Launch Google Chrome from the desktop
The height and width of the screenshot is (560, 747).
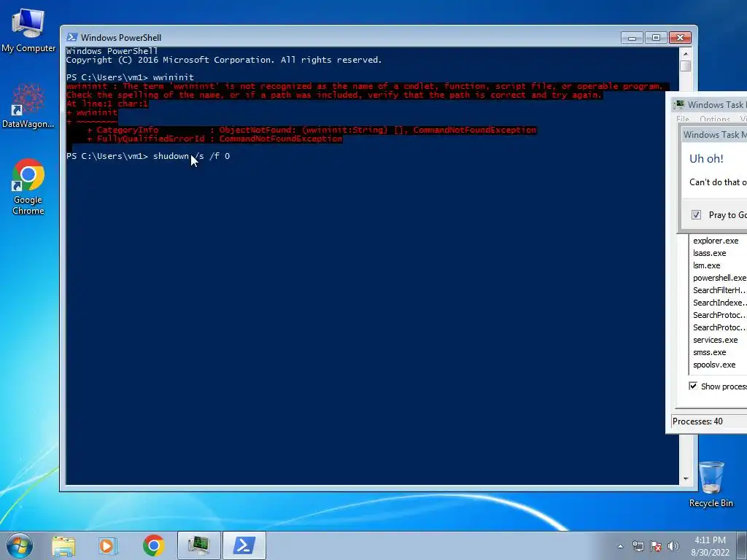pyautogui.click(x=28, y=187)
